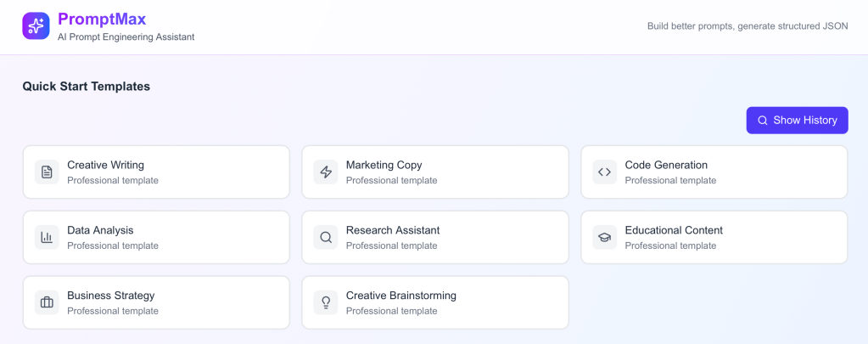The image size is (868, 344).
Task: Pick the Research Assistant template card
Action: click(x=435, y=238)
